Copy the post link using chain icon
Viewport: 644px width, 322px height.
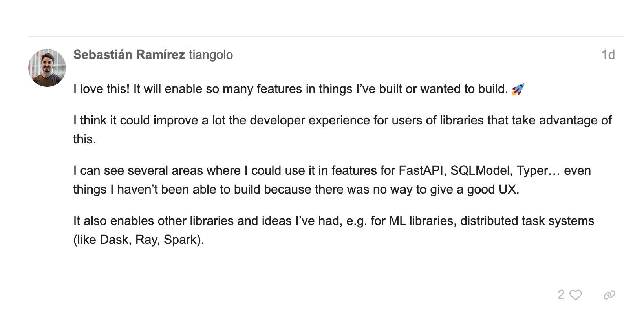(609, 295)
